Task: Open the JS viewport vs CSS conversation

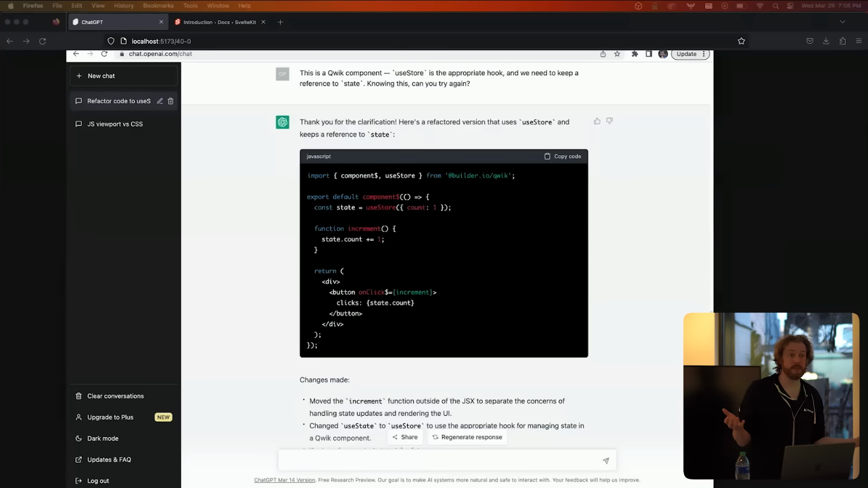Action: [115, 124]
